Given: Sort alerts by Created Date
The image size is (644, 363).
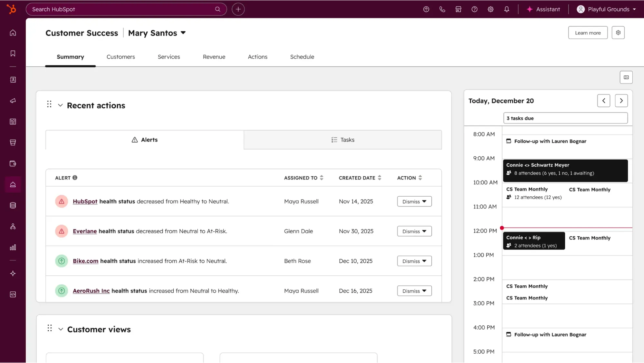Looking at the screenshot, I should (x=380, y=178).
